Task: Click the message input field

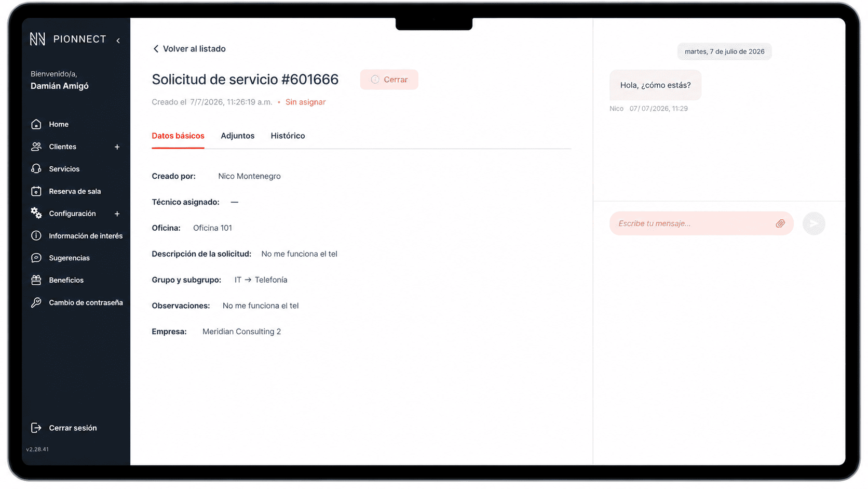Action: pyautogui.click(x=701, y=223)
